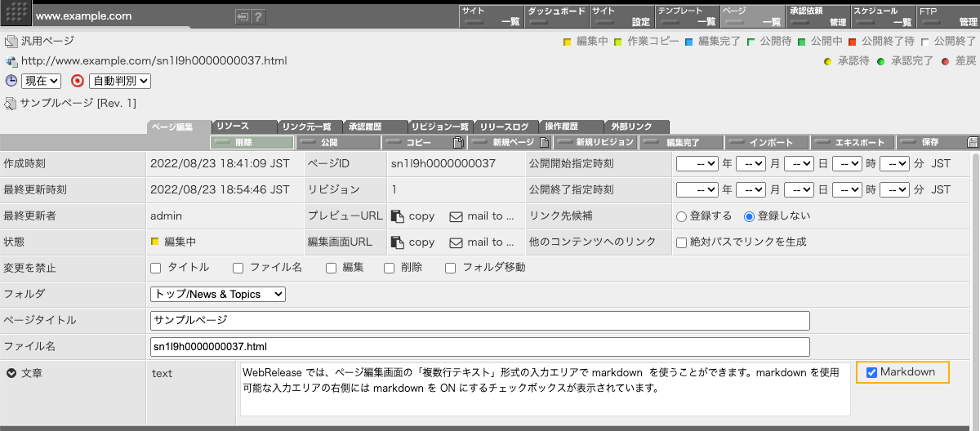The width and height of the screenshot is (980, 431).
Task: Open the 公開終了指定時刻 year dropdown
Action: 697,189
